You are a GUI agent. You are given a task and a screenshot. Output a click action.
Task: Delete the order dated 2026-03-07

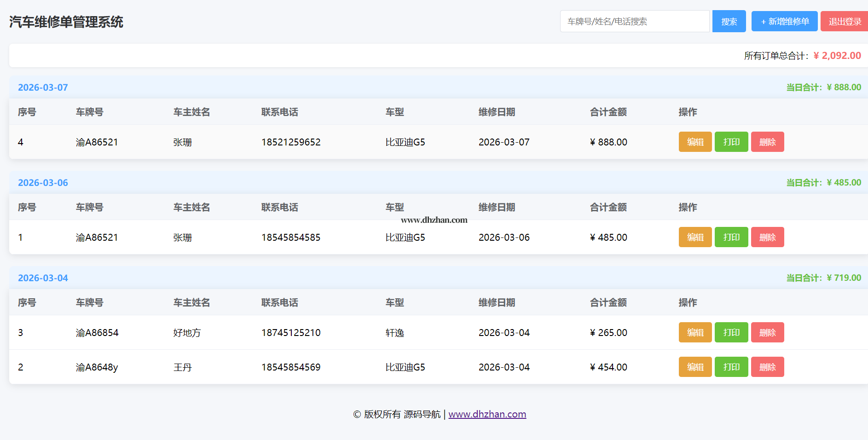(x=767, y=142)
